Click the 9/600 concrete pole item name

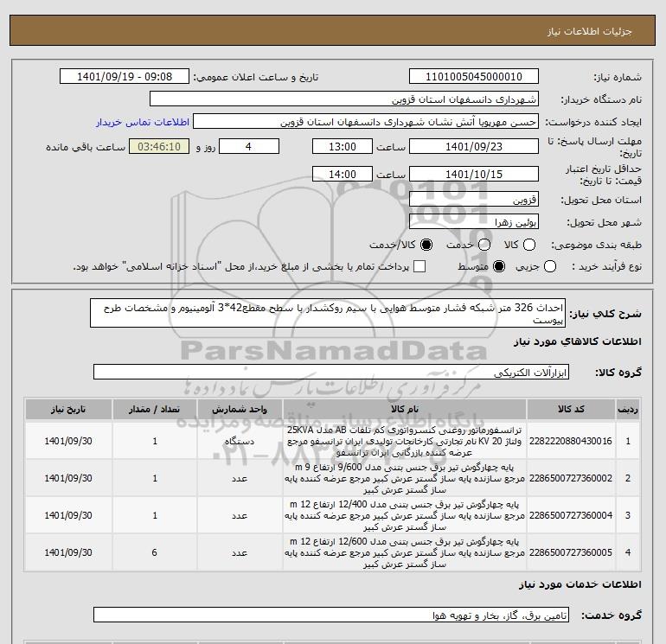click(405, 478)
